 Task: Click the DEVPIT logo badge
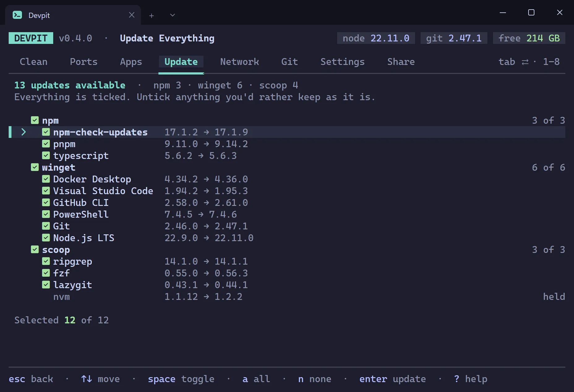coord(31,38)
